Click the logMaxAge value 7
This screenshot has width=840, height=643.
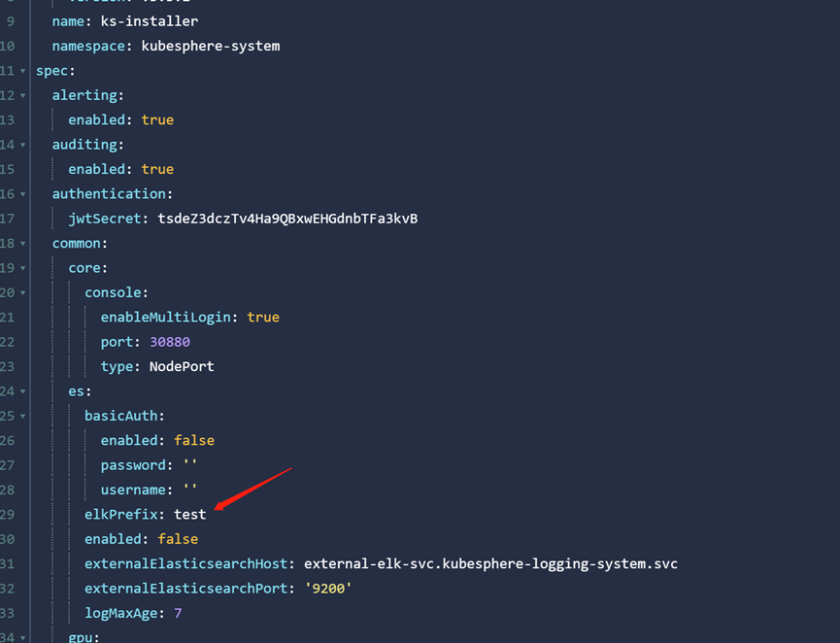click(x=178, y=613)
